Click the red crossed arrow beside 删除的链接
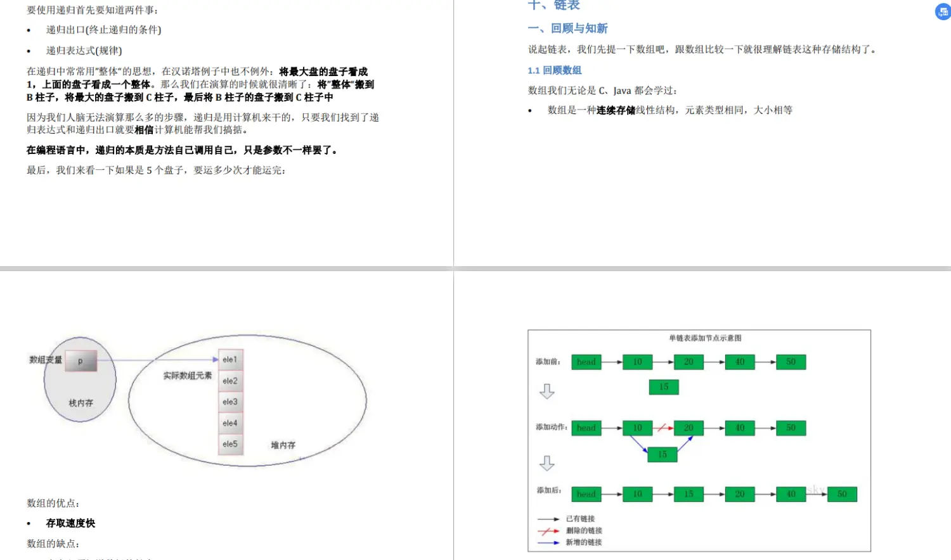This screenshot has height=560, width=951. coord(548,531)
